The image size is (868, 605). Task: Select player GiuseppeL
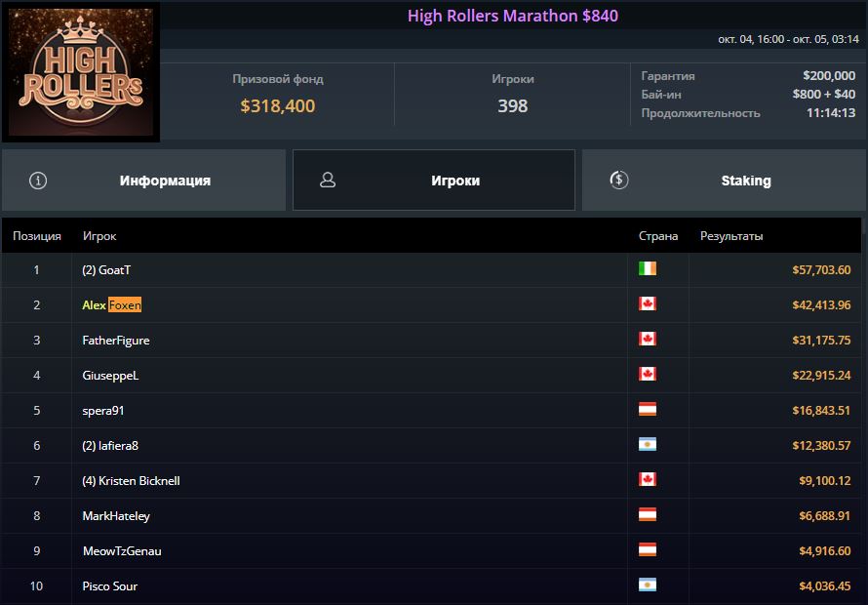pos(110,375)
